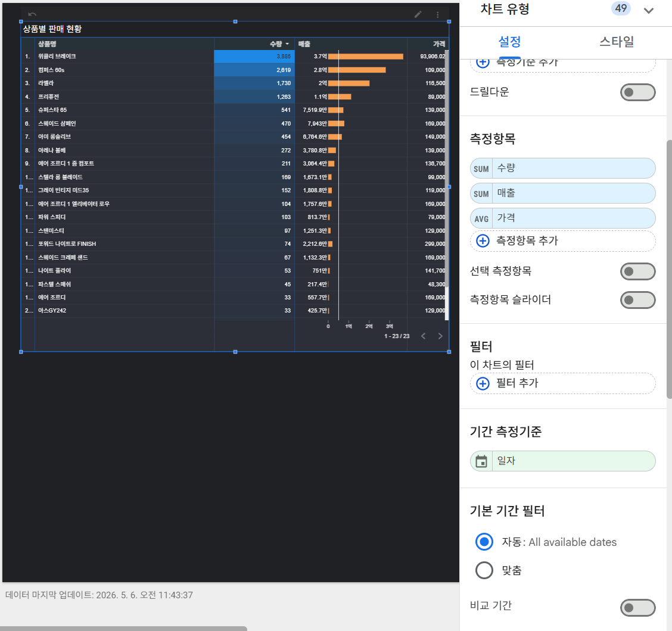Click the 49 chart type count badge
The image size is (672, 631).
pos(621,8)
